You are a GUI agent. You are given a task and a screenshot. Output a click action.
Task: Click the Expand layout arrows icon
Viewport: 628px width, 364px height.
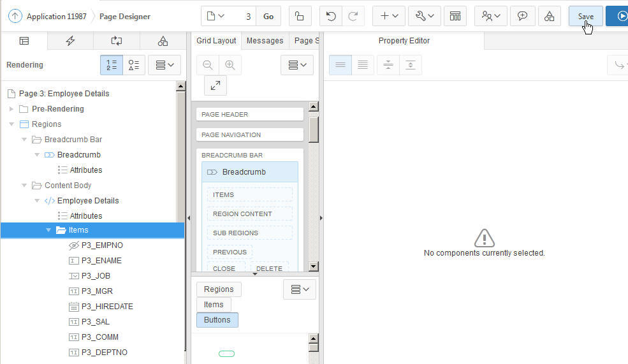point(215,85)
